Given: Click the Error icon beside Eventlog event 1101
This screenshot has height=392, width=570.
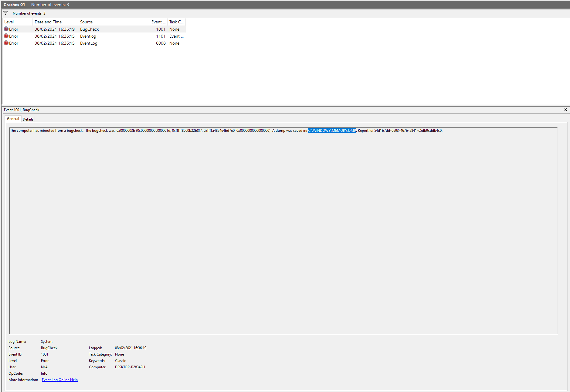Looking at the screenshot, I should (x=6, y=36).
